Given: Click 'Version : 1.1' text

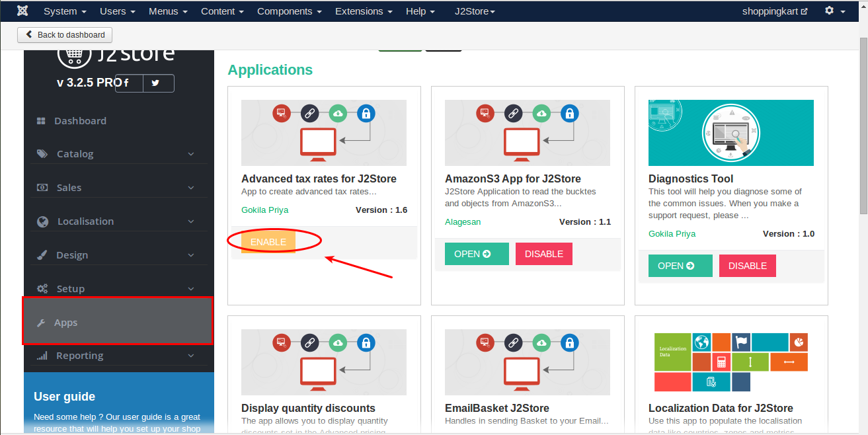Looking at the screenshot, I should [585, 222].
